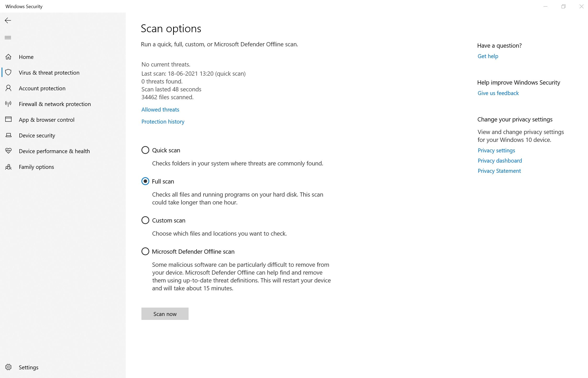
Task: Click the Virus & threat protection shield icon
Action: click(8, 73)
